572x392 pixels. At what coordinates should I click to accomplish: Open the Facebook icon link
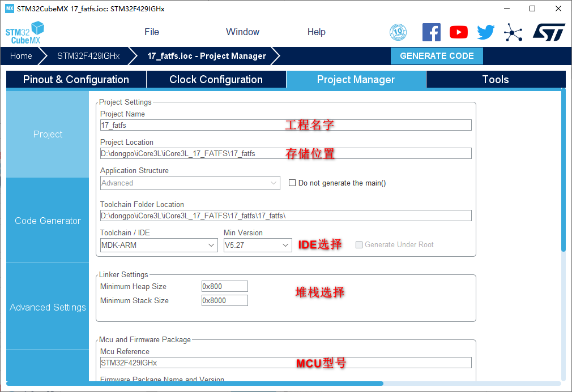(x=432, y=32)
